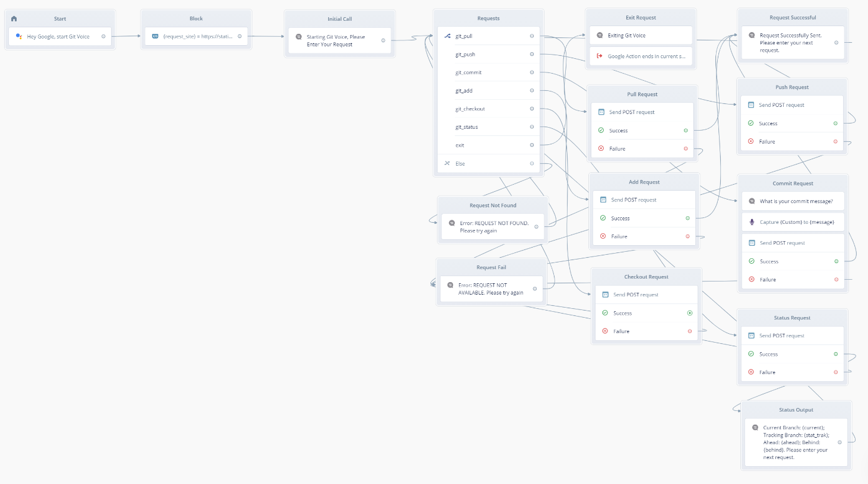The height and width of the screenshot is (484, 868).
Task: Click the microphone Capture icon in Commit Request
Action: [752, 222]
